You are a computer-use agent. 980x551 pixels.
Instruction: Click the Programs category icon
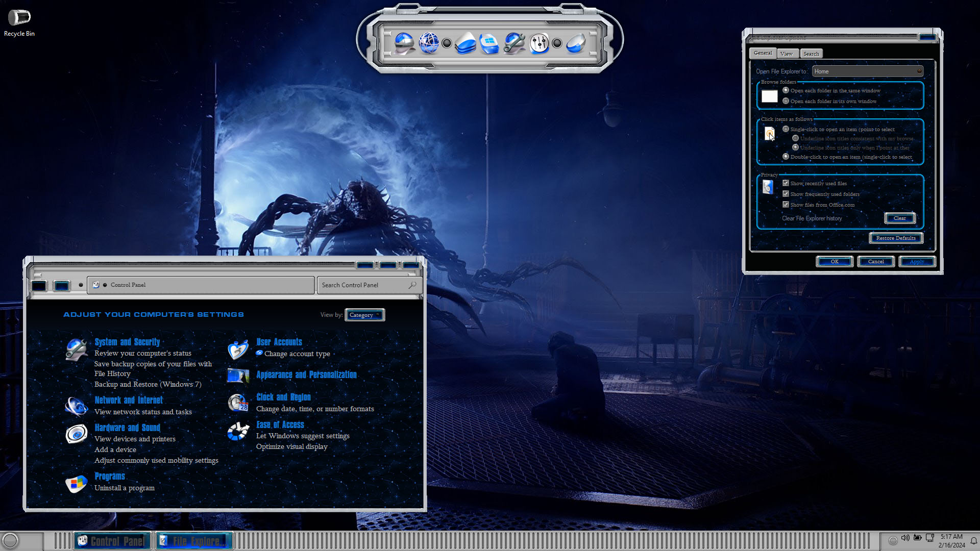pos(77,483)
